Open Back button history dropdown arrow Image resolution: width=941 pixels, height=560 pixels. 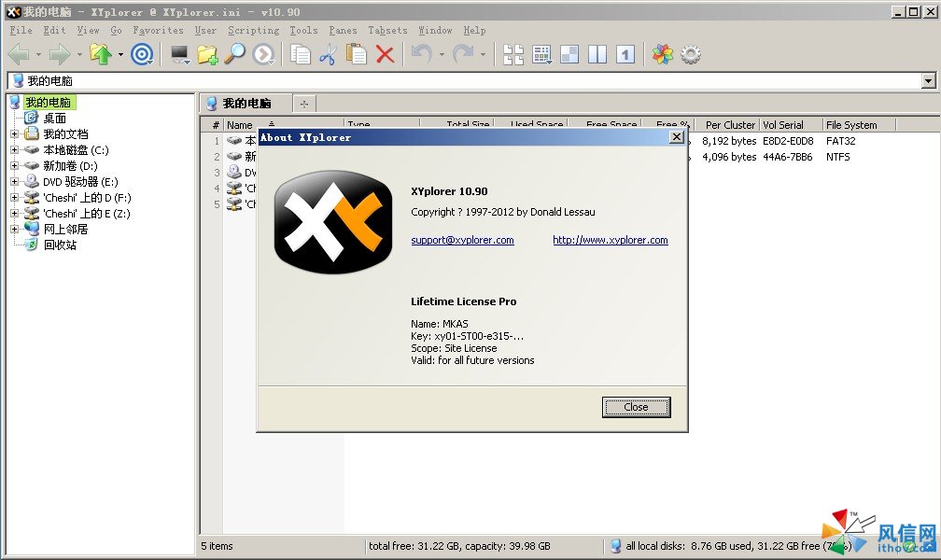coord(38,55)
